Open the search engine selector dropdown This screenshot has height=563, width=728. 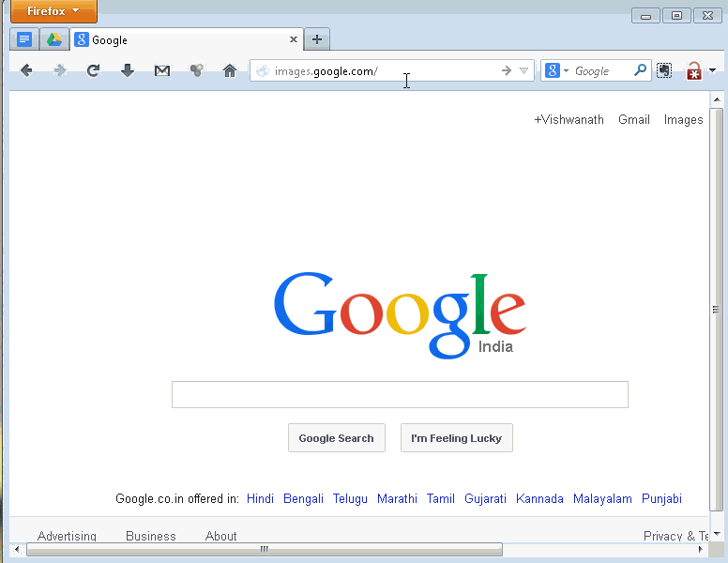pyautogui.click(x=556, y=70)
